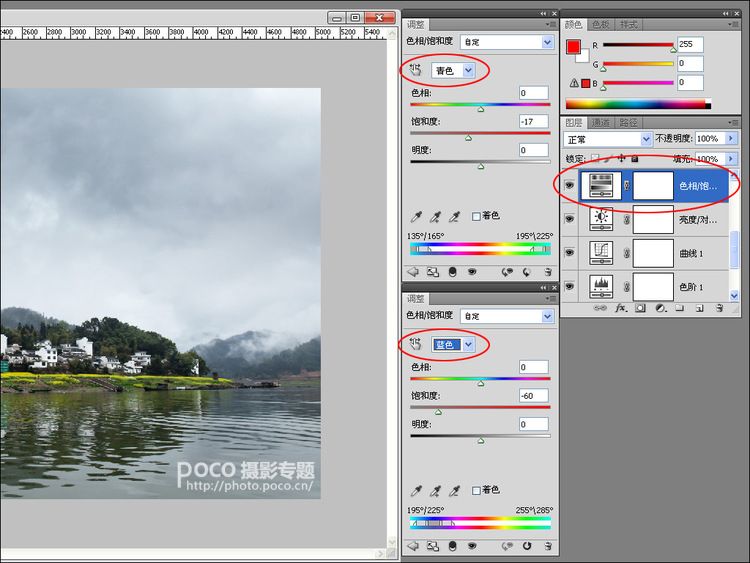Viewport: 750px width, 563px height.
Task: Hide the 色相/饱和度 adjustment layer
Action: point(569,185)
